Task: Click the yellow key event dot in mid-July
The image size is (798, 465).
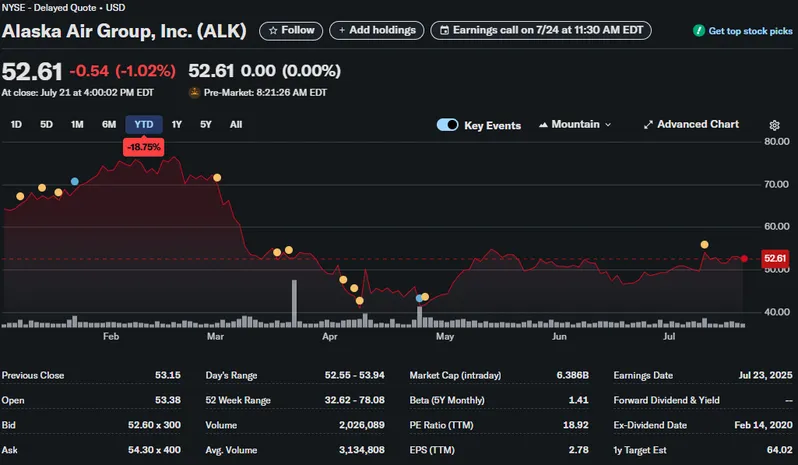Action: click(x=704, y=245)
